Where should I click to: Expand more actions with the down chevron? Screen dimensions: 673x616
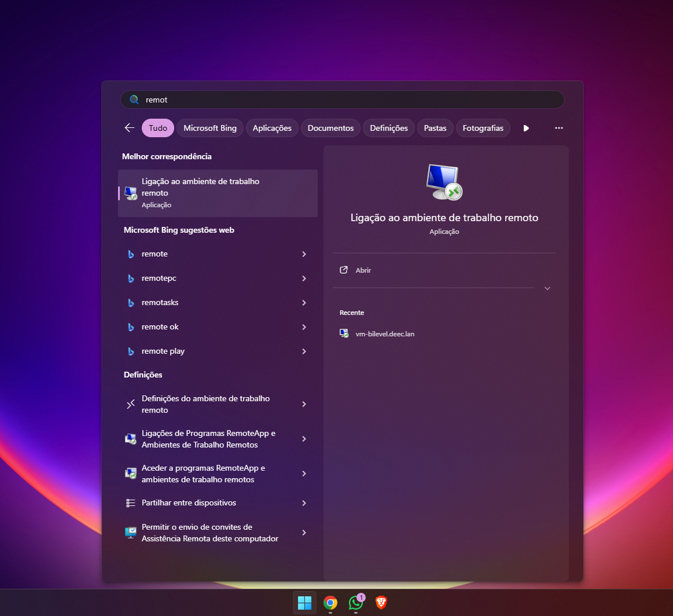547,288
